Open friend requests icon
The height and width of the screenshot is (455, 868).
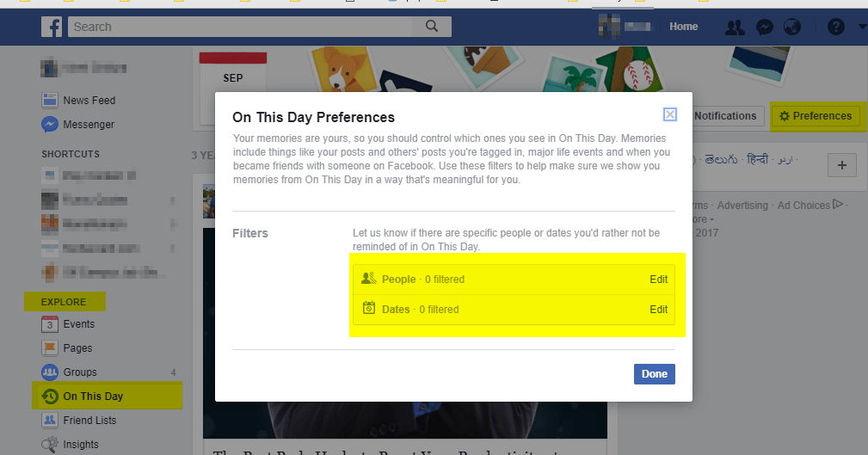[x=735, y=27]
